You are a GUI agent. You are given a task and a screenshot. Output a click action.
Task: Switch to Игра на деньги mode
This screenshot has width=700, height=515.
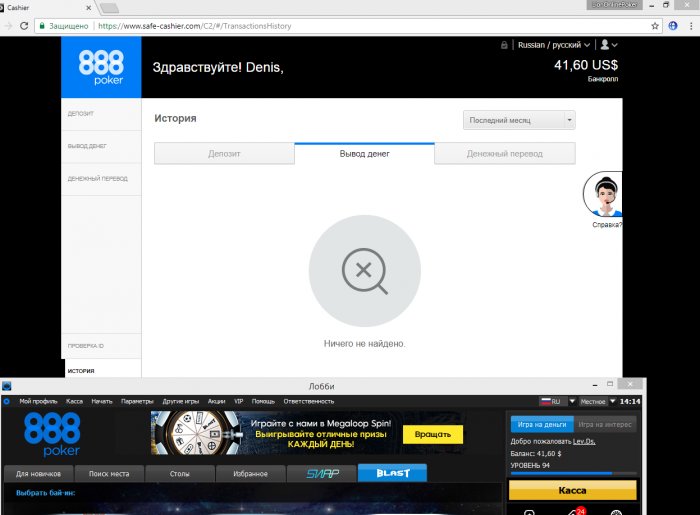(542, 424)
